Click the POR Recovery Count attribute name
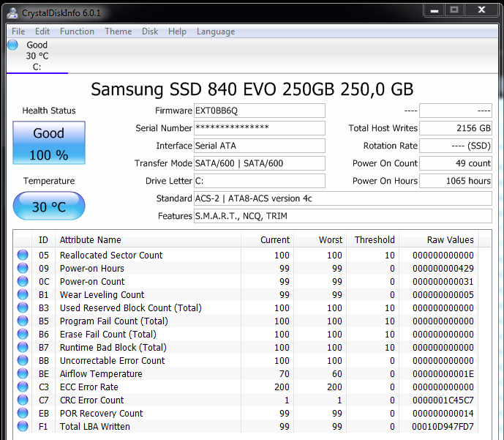504x440 pixels. [x=101, y=414]
